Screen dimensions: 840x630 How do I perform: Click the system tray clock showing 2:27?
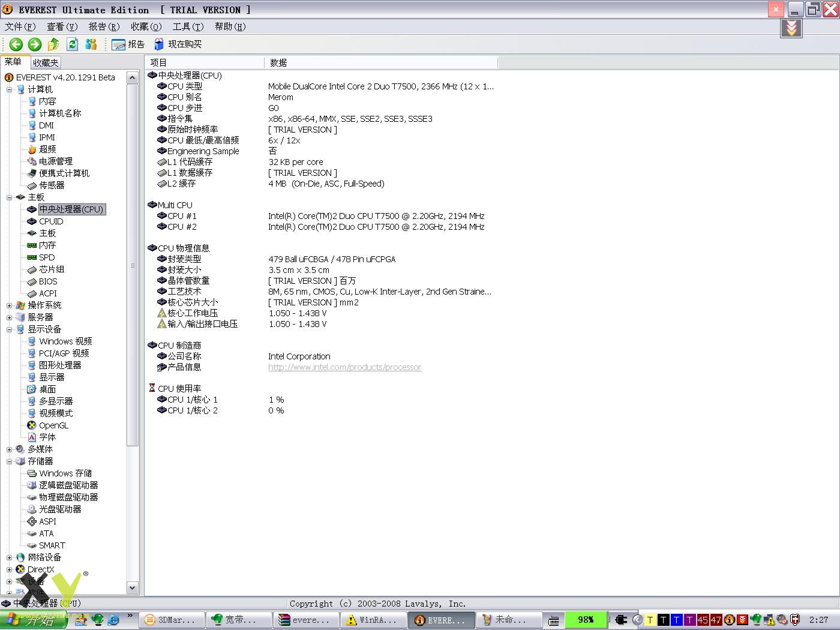click(818, 620)
